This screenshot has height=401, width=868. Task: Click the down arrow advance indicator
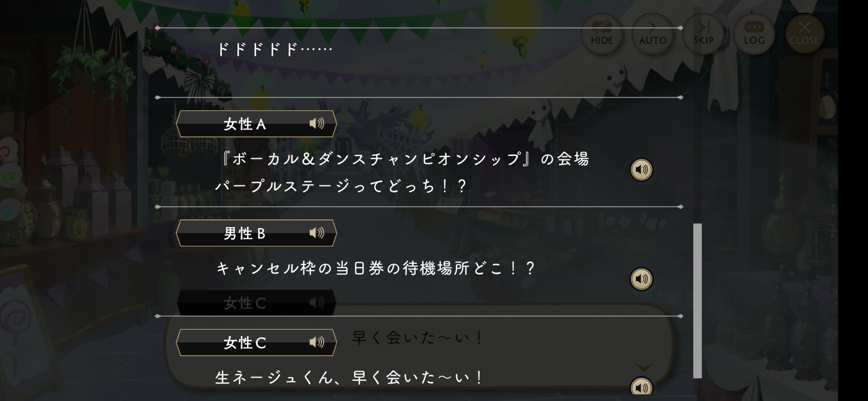pyautogui.click(x=644, y=368)
